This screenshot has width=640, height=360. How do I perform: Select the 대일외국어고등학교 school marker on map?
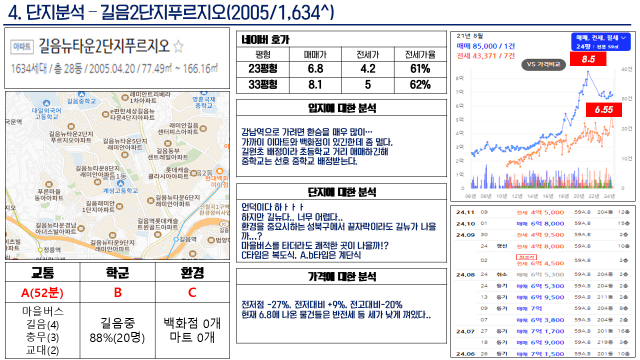click(46, 104)
